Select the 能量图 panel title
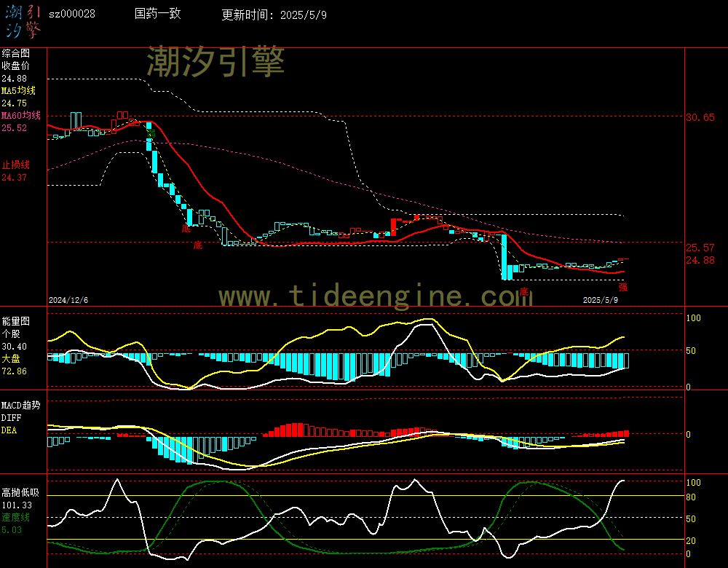 (x=16, y=321)
